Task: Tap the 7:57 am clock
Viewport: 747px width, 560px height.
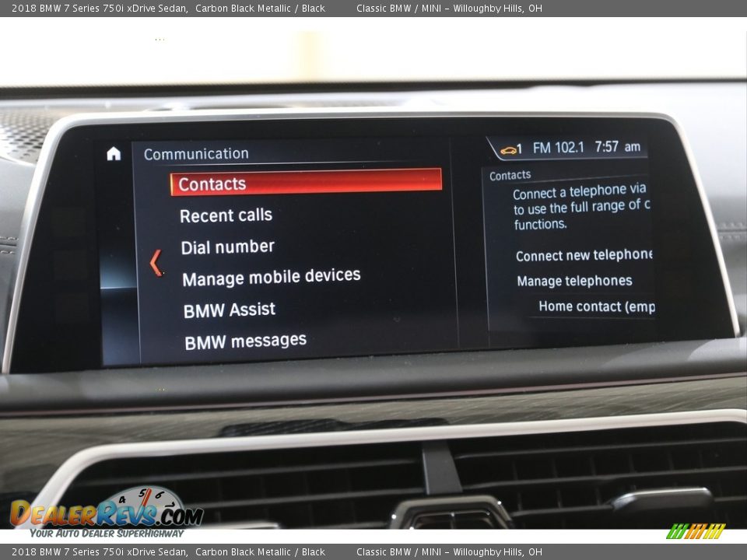Action: pyautogui.click(x=617, y=147)
